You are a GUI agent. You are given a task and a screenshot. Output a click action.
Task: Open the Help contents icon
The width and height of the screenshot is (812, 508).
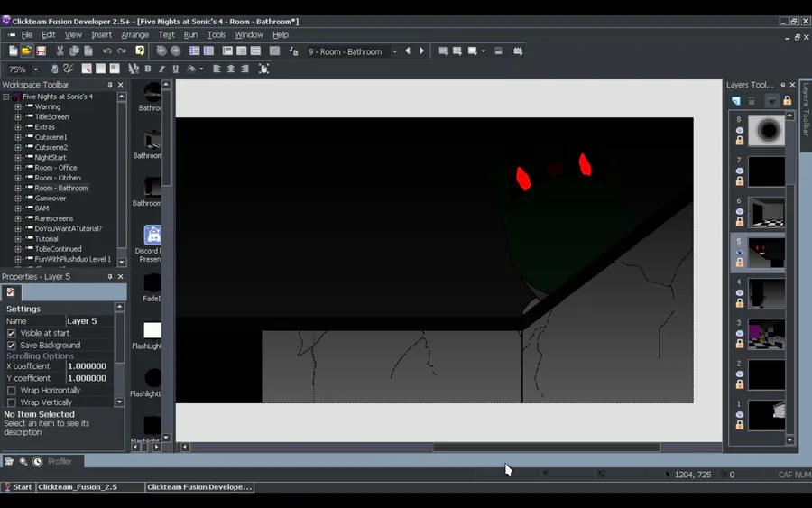tap(140, 51)
